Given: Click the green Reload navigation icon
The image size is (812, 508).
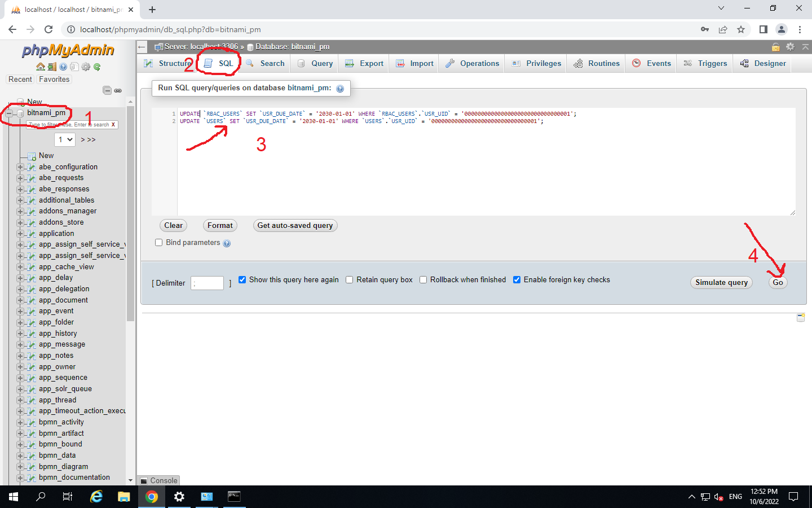Looking at the screenshot, I should (x=97, y=67).
